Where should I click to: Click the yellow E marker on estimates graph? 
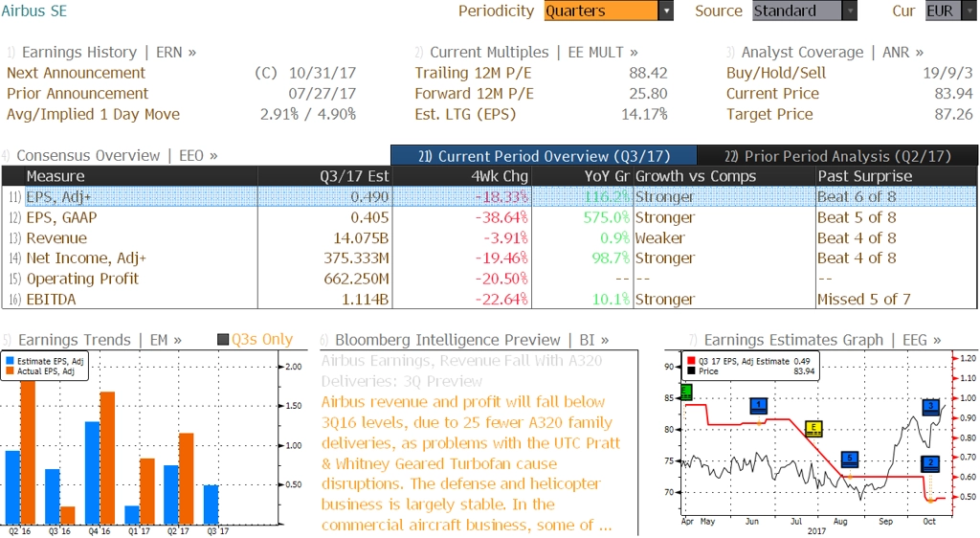coord(813,429)
